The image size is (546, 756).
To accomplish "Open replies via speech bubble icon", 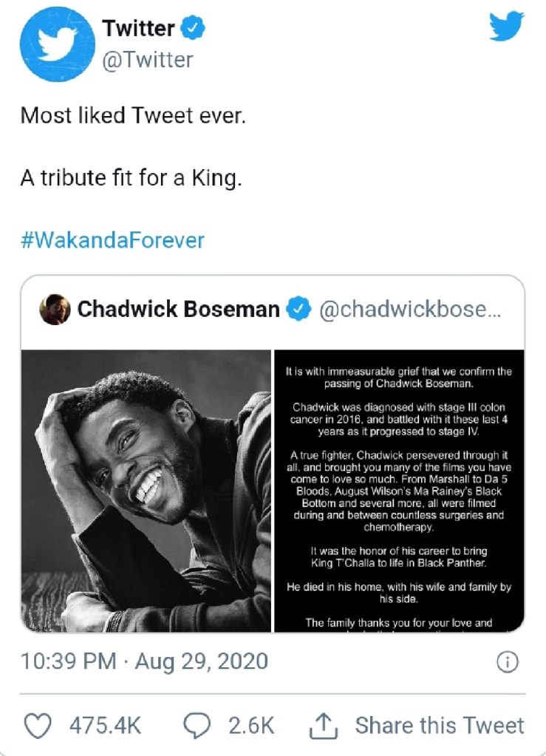I will (x=196, y=725).
